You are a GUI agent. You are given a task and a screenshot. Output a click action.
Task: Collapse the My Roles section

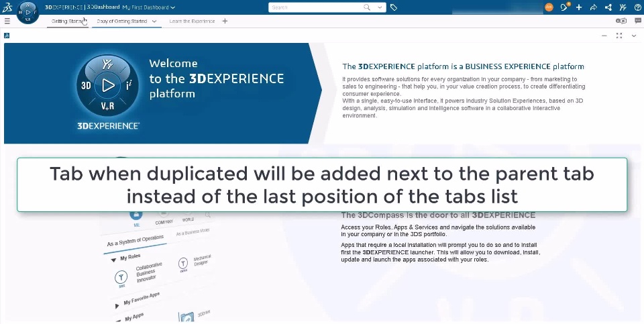(113, 260)
